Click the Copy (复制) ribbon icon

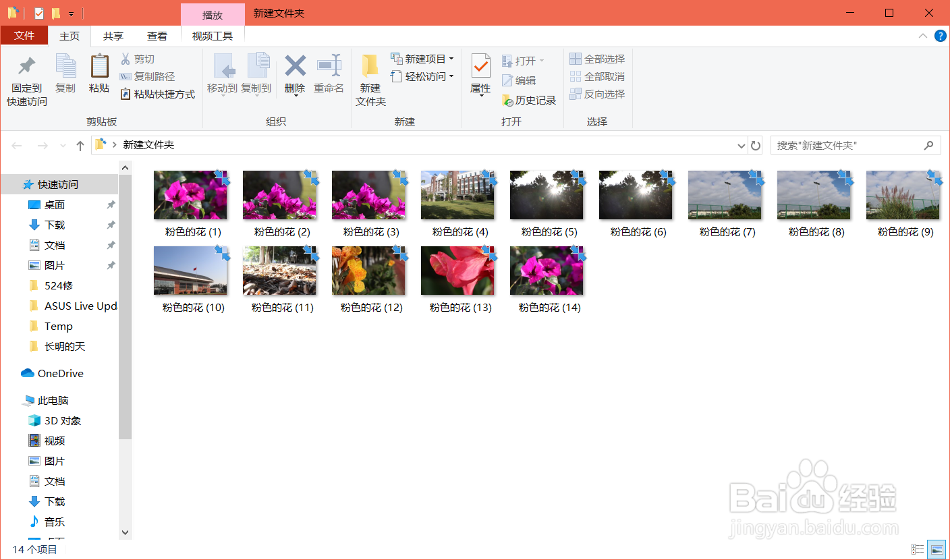point(65,67)
